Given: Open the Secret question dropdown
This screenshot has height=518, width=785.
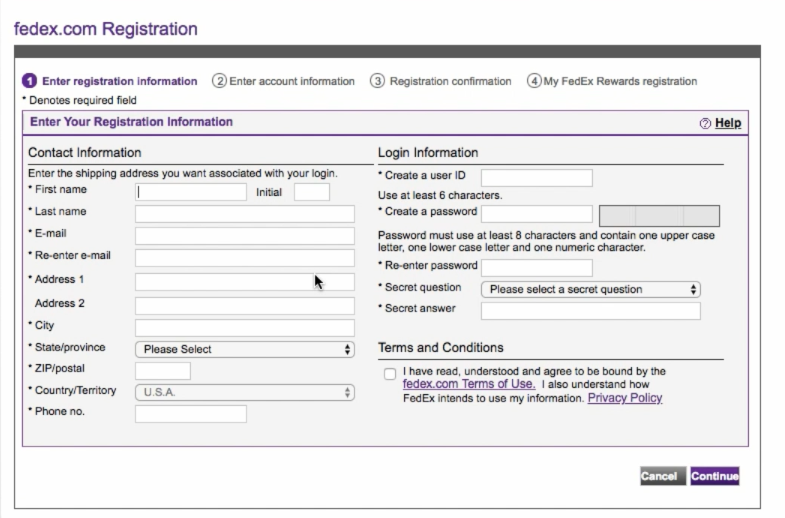Looking at the screenshot, I should point(591,289).
